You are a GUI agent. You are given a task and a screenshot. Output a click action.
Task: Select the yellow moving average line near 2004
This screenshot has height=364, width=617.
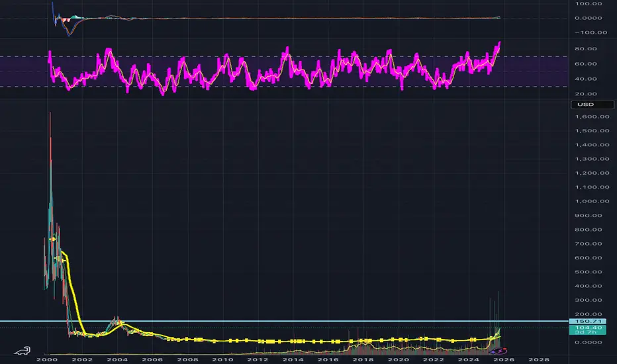pos(120,324)
